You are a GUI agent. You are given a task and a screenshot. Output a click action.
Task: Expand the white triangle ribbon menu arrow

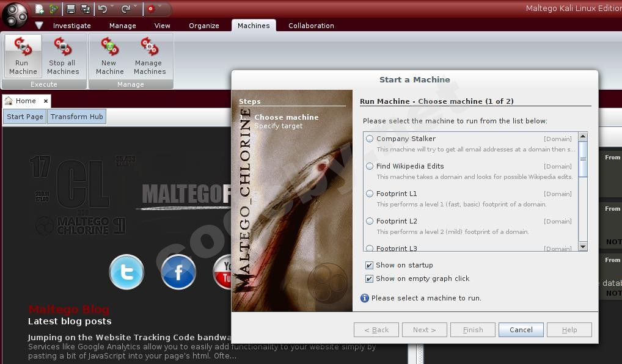click(39, 26)
